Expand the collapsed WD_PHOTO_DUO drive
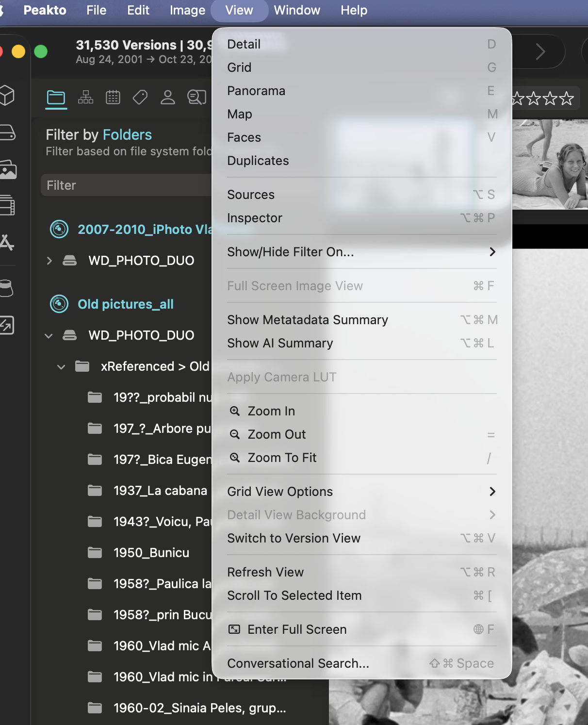The image size is (588, 725). 49,261
